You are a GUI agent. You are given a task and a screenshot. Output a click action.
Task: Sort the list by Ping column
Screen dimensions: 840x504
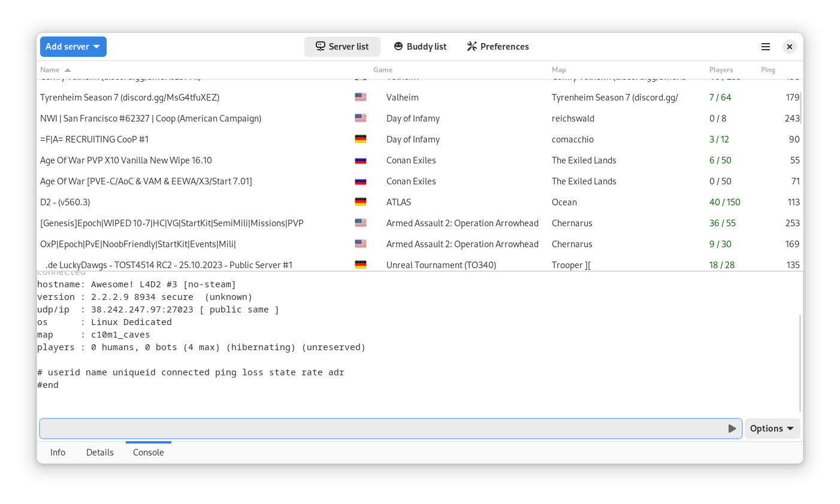768,70
